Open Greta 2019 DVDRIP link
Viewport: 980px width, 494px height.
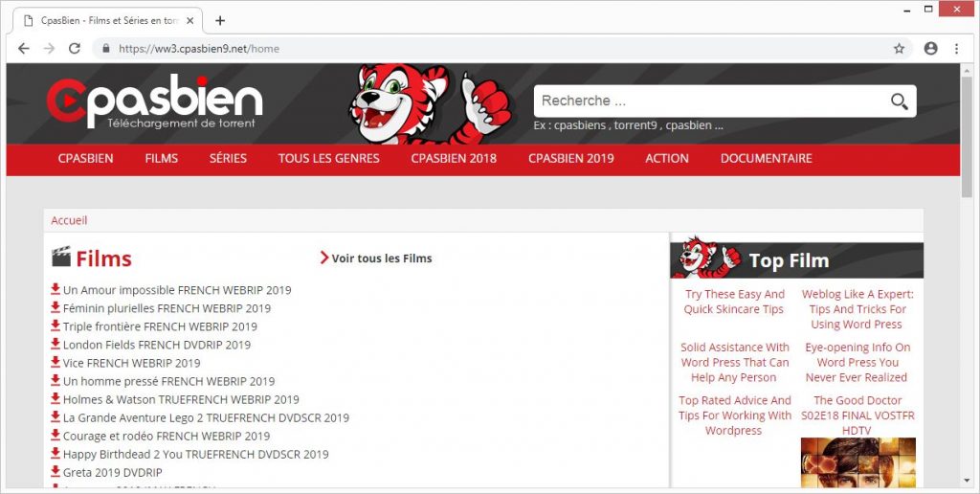pyautogui.click(x=113, y=472)
